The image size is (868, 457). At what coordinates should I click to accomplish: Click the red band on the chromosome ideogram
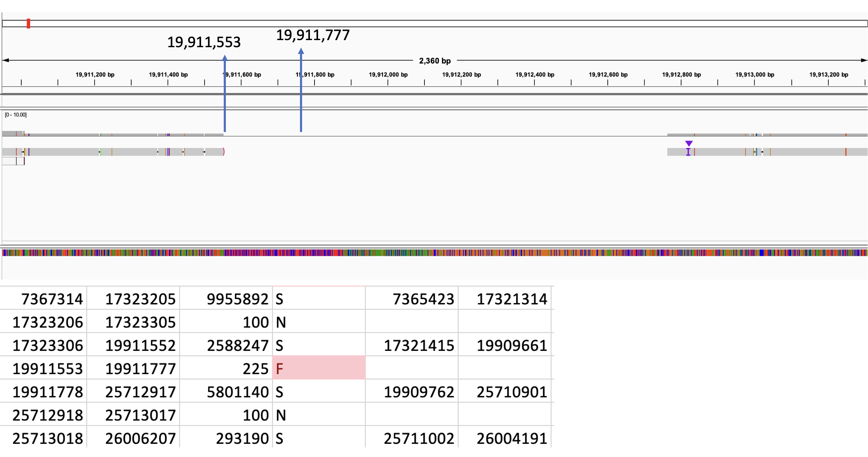coord(28,23)
